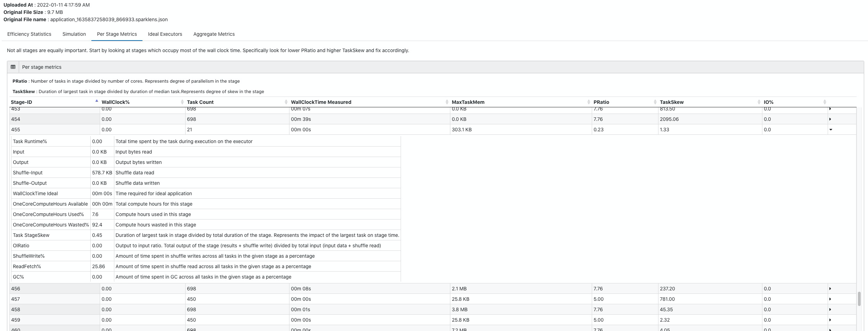Click the table vertical scrollbar thumb
This screenshot has width=868, height=331.
click(859, 299)
